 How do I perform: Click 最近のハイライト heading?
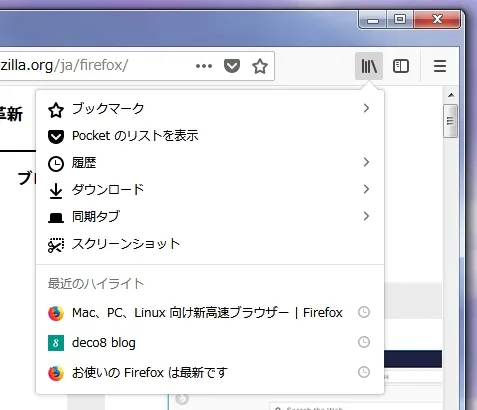[96, 284]
